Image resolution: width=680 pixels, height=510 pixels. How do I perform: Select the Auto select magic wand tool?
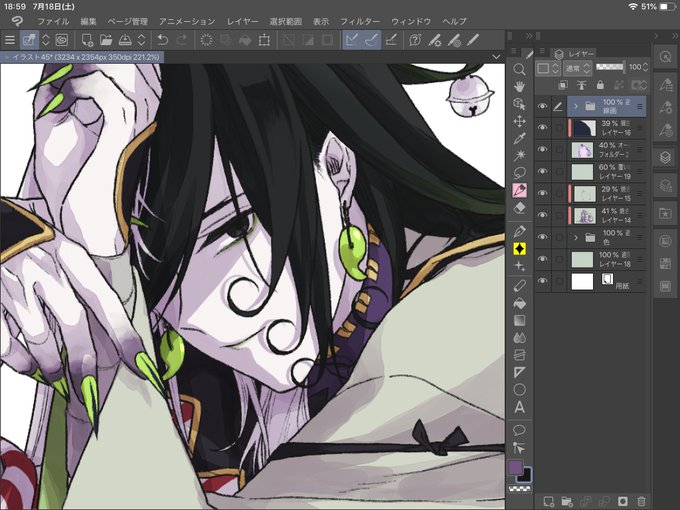tap(519, 155)
